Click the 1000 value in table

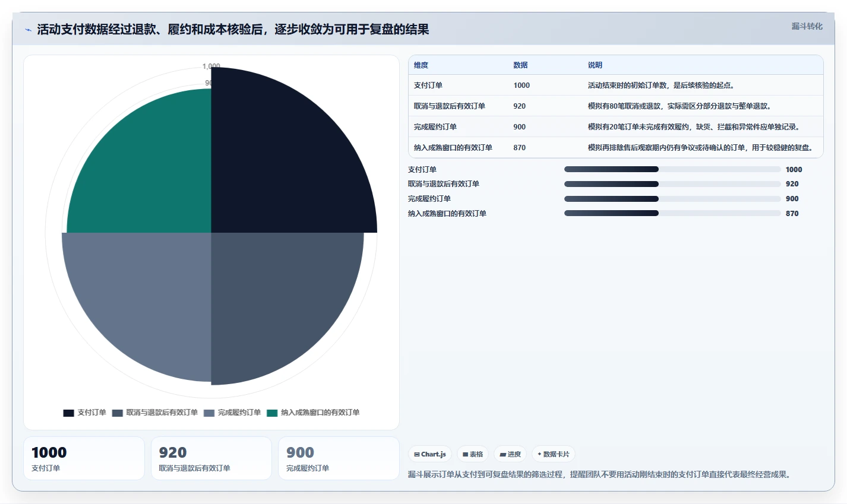tap(522, 85)
